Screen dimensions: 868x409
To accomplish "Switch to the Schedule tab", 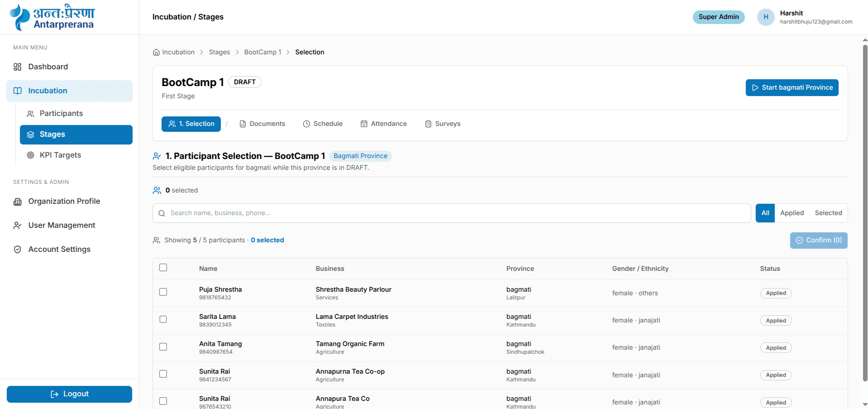I will 323,124.
